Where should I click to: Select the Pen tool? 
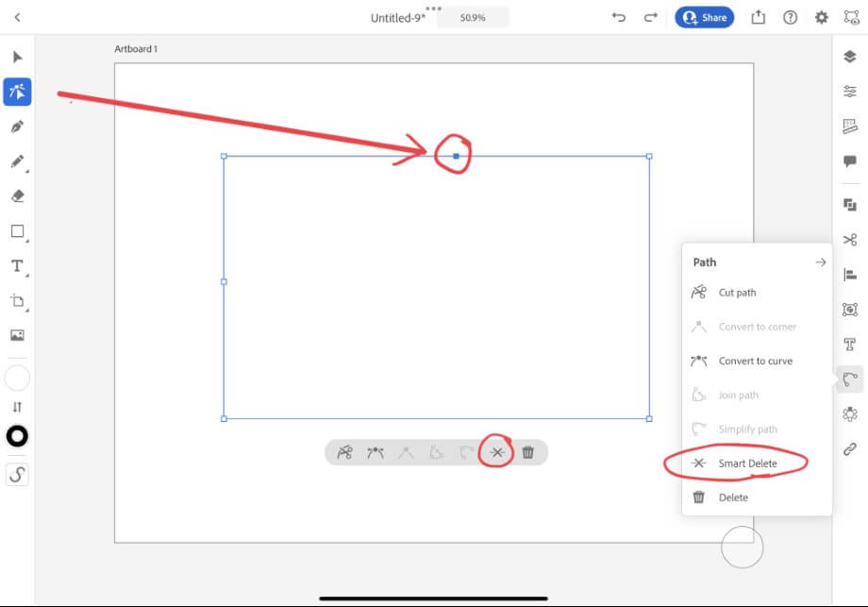point(17,126)
